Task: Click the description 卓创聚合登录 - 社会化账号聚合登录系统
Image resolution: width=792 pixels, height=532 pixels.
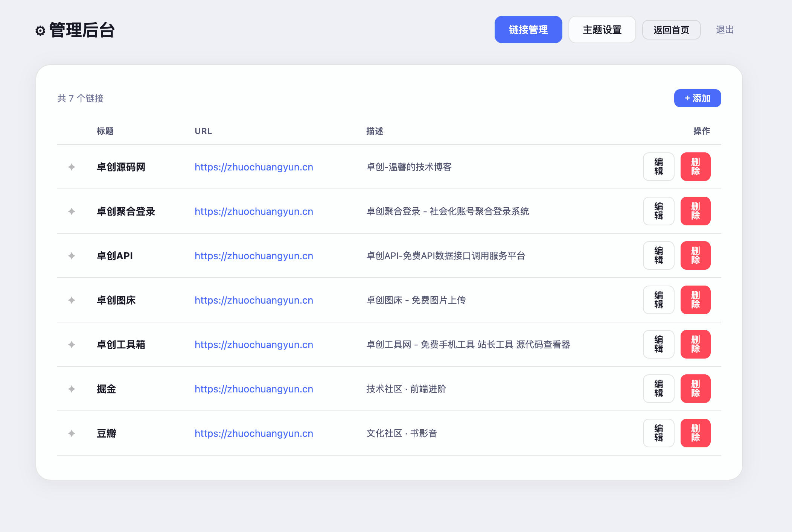Action: coord(448,211)
